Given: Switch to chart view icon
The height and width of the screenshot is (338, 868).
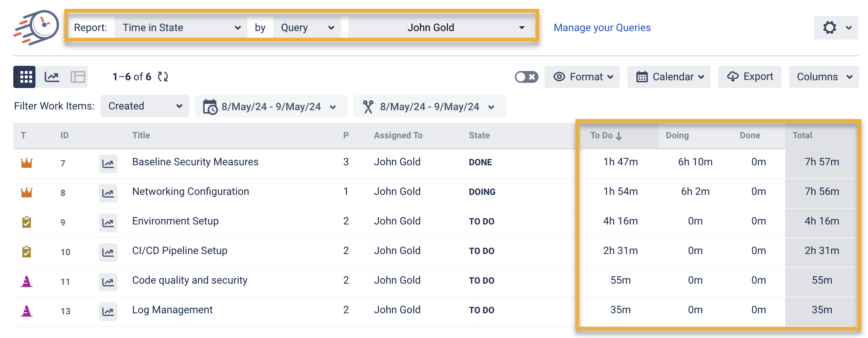Looking at the screenshot, I should (x=52, y=77).
